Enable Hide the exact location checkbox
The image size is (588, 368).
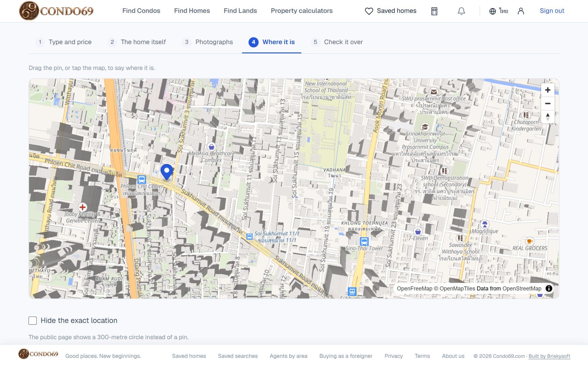click(x=32, y=320)
